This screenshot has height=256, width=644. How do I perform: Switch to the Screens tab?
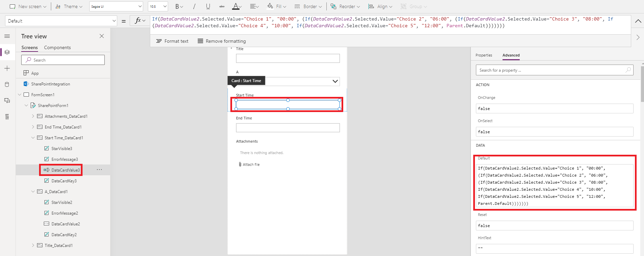coord(30,48)
